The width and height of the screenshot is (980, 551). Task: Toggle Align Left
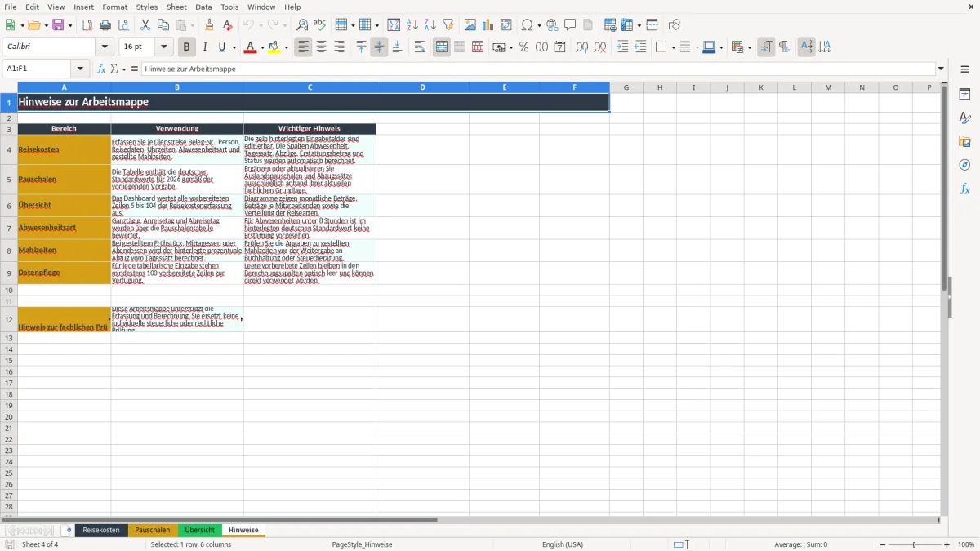click(304, 47)
